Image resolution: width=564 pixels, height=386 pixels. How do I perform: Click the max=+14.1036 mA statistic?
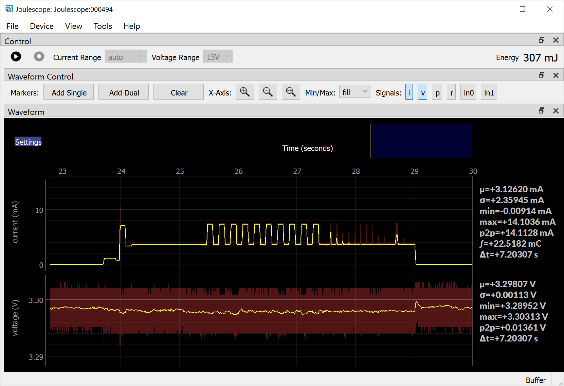click(517, 222)
